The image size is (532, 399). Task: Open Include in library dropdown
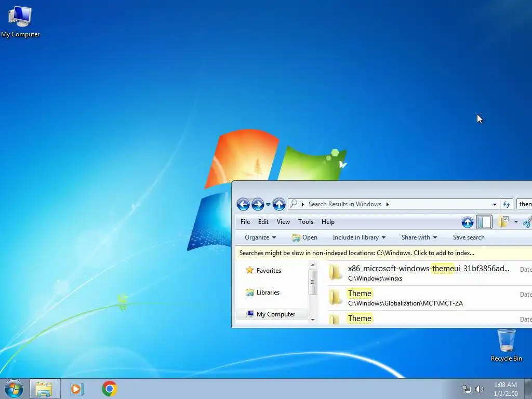[x=359, y=237]
